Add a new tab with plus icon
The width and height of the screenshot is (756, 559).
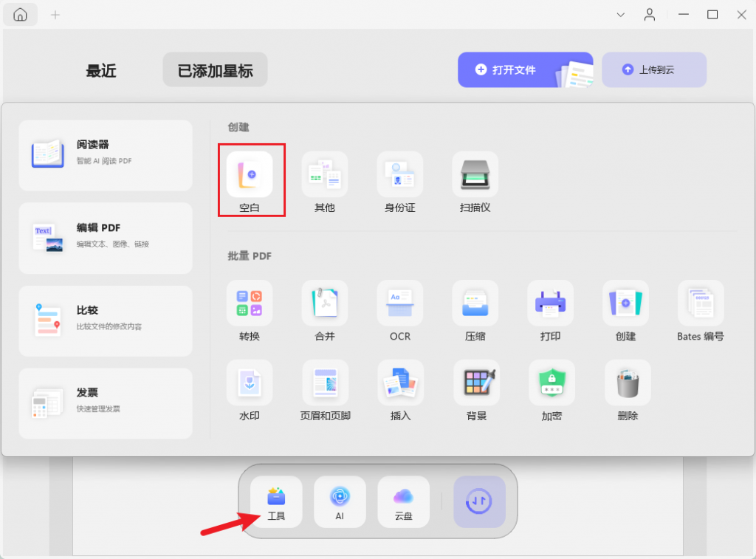[55, 15]
